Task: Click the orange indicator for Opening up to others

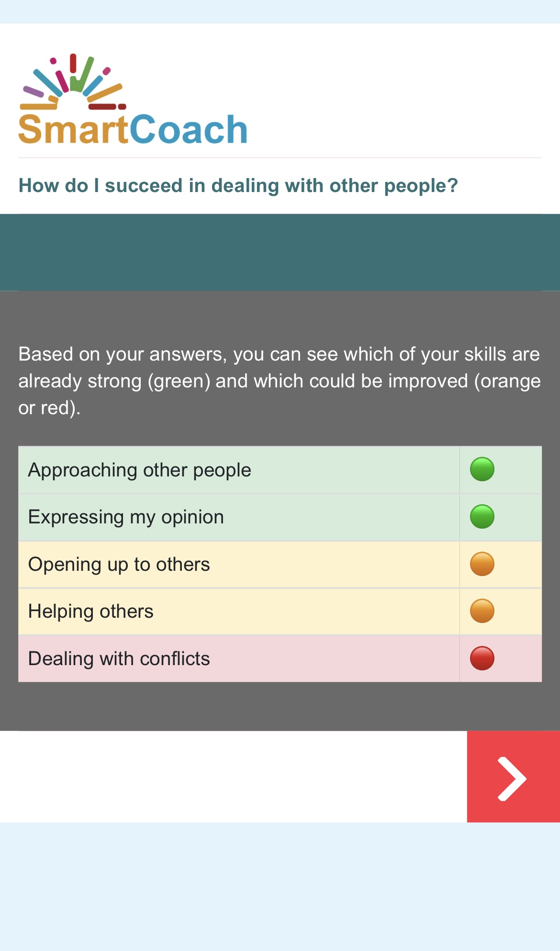Action: (482, 564)
